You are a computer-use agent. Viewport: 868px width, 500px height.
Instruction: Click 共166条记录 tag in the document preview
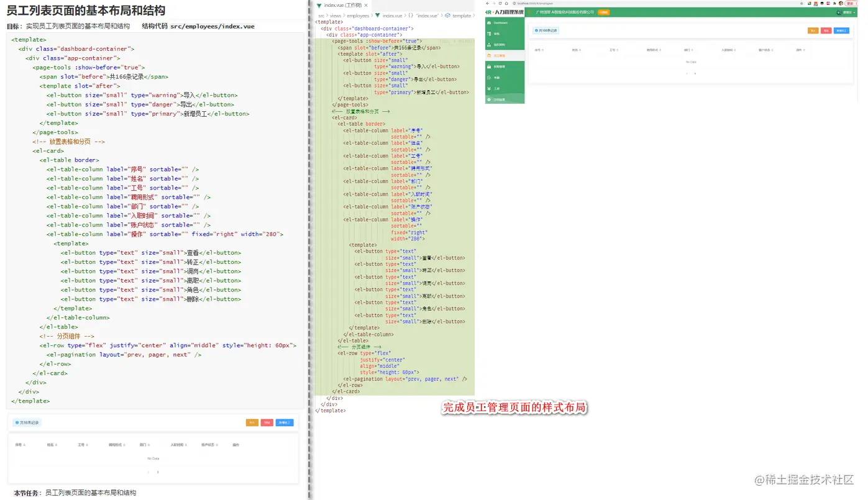click(27, 422)
